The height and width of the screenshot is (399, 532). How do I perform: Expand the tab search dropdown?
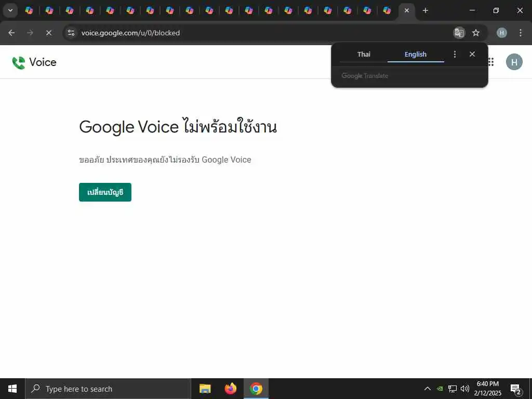(x=10, y=10)
